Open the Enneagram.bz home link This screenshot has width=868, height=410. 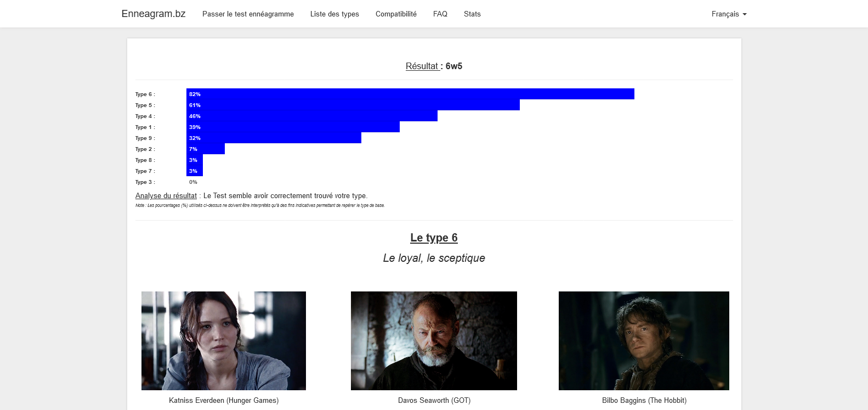coord(154,14)
